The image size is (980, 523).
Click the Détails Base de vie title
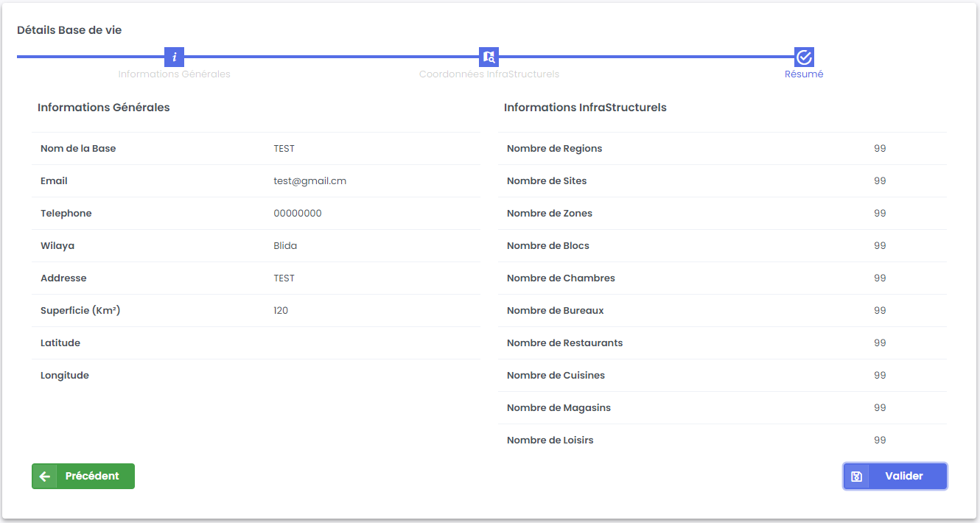(x=69, y=31)
